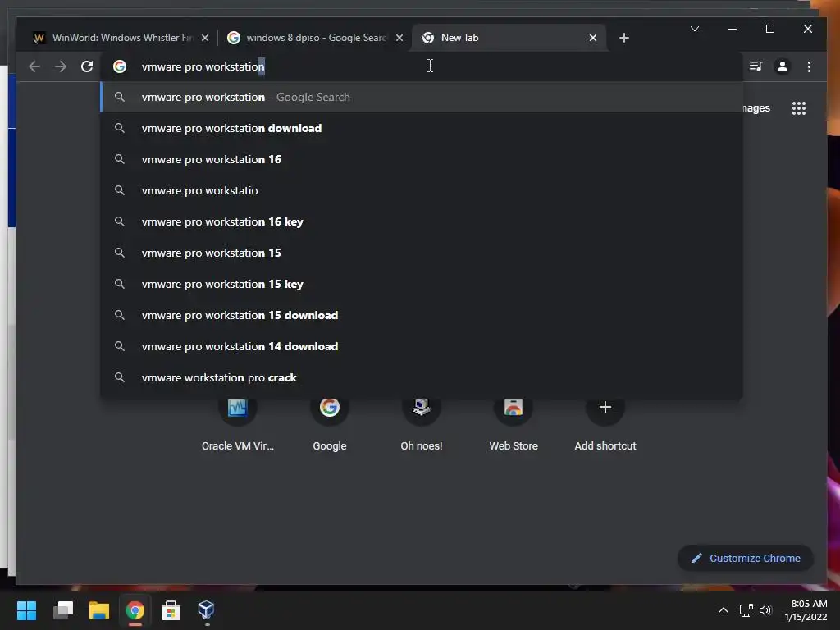Viewport: 840px width, 630px height.
Task: Click the volume tray icon
Action: pyautogui.click(x=765, y=610)
